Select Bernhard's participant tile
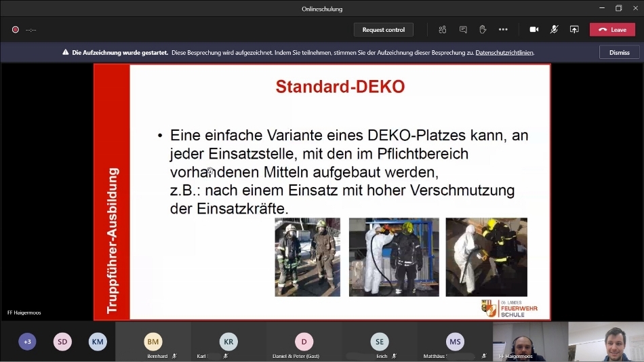 153,342
